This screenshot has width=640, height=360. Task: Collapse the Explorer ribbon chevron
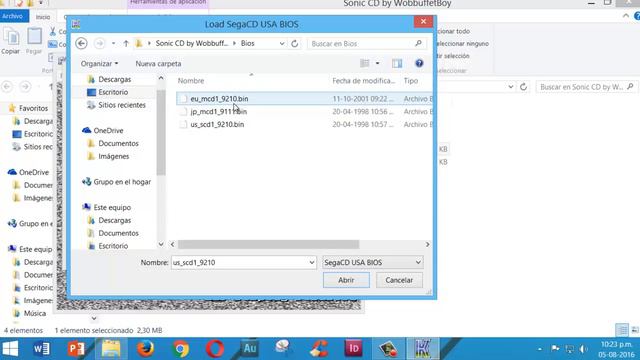click(626, 16)
